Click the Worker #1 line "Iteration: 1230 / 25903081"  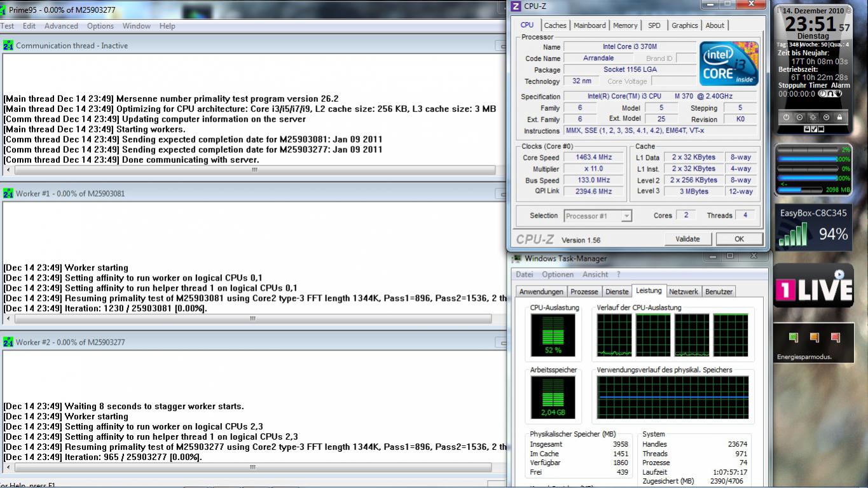point(106,309)
